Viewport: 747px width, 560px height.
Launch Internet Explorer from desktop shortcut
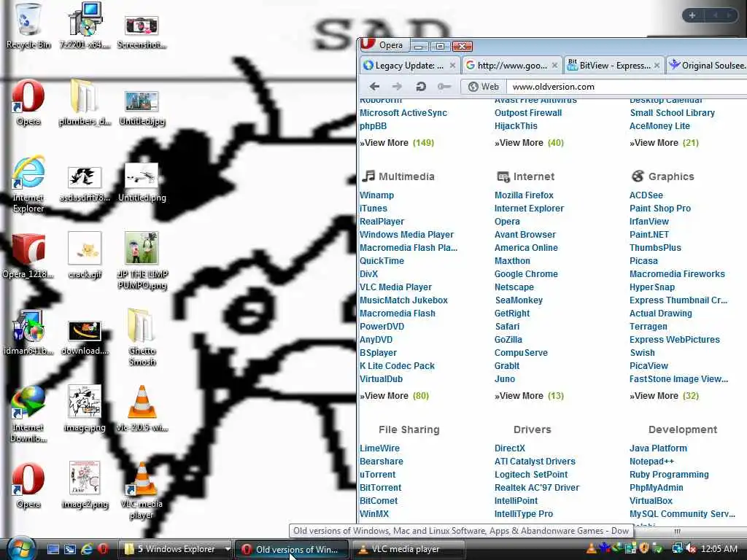pos(28,184)
